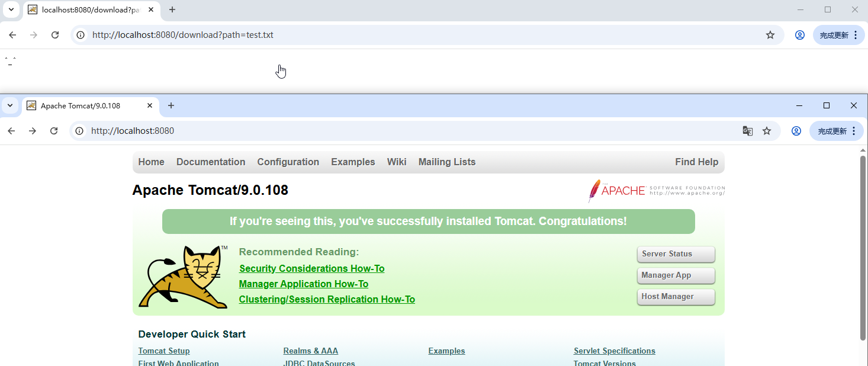
Task: Click the Host Manager button
Action: (x=676, y=297)
